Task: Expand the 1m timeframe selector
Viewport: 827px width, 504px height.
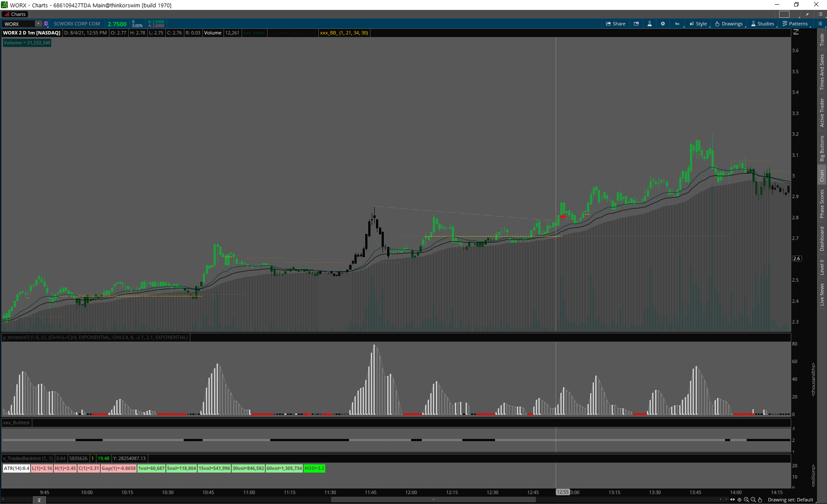Action: [x=678, y=24]
